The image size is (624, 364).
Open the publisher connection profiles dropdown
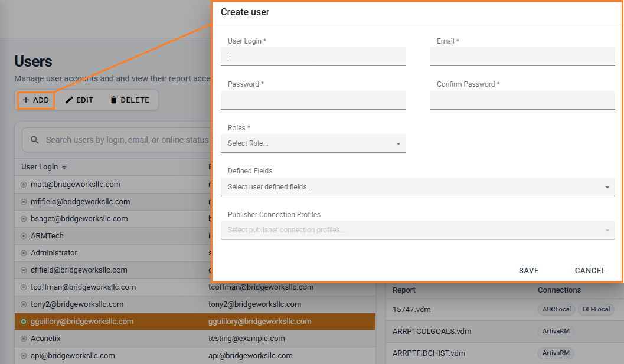tap(418, 230)
